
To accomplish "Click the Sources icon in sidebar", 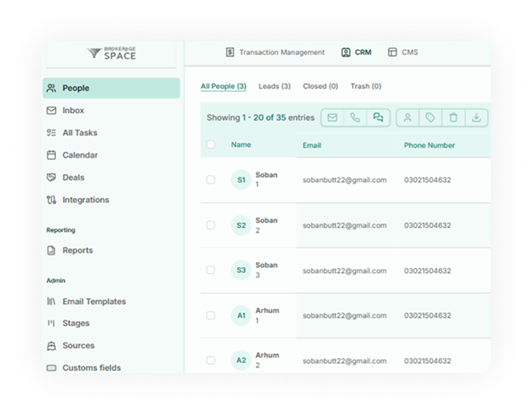I will 51,346.
